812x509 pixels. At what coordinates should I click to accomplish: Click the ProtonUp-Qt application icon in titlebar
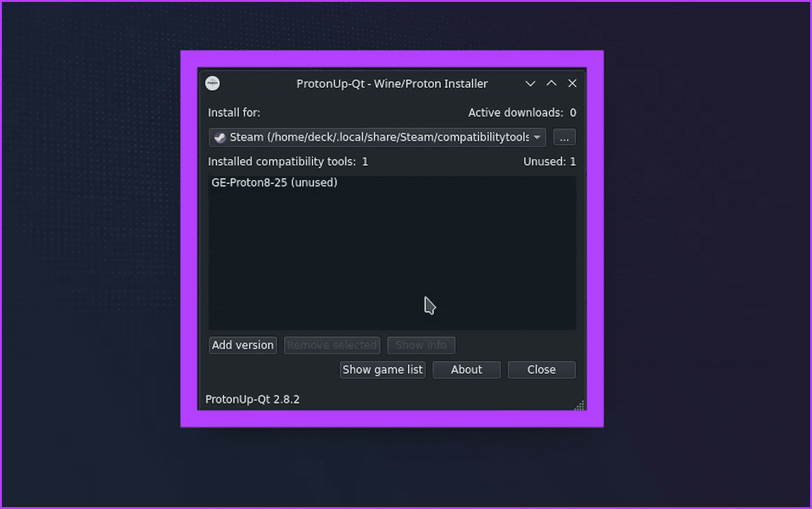(212, 83)
